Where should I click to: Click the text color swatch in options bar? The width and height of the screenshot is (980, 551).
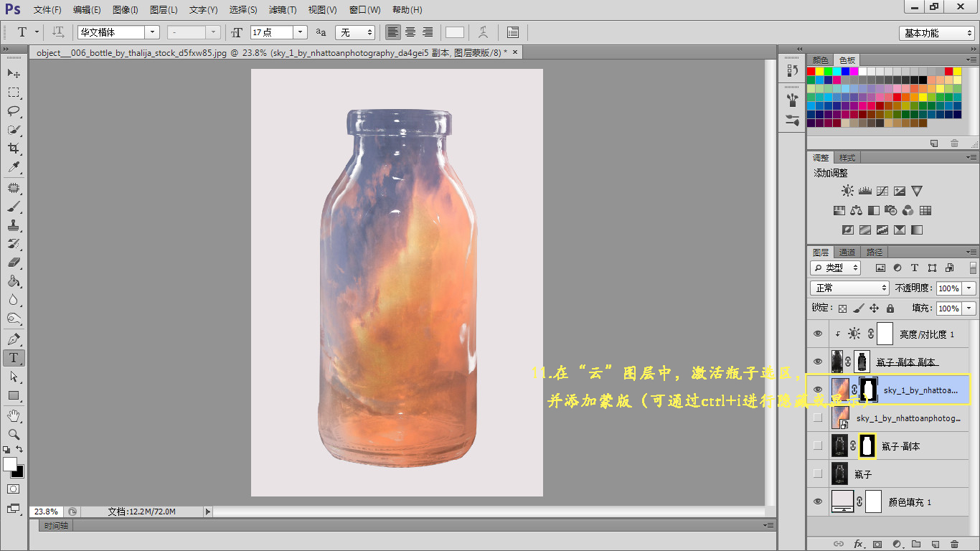click(x=455, y=32)
